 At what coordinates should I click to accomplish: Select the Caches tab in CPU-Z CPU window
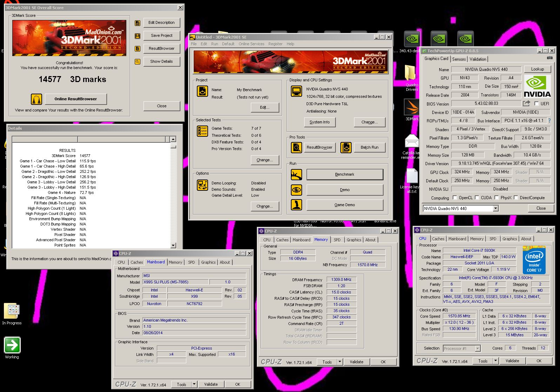point(438,239)
